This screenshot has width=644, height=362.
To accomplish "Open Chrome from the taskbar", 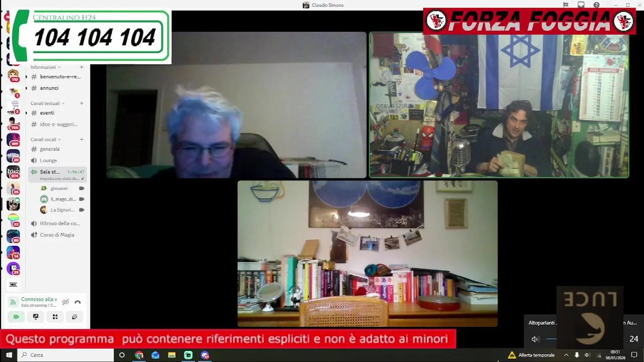I will coord(139,355).
